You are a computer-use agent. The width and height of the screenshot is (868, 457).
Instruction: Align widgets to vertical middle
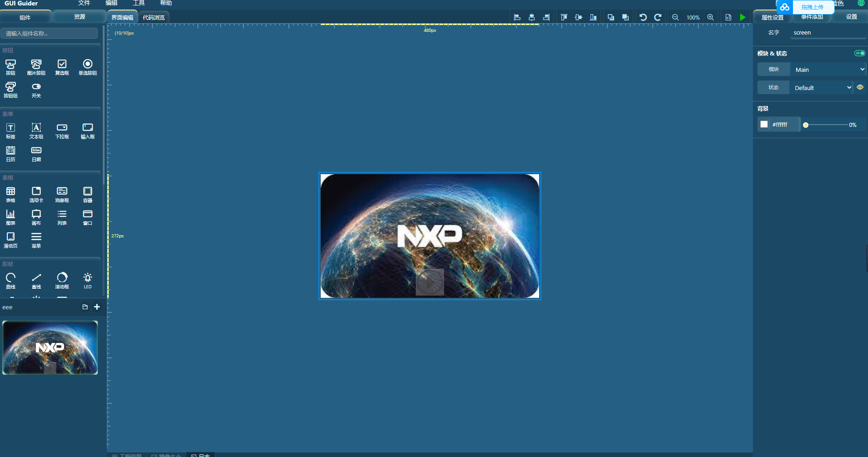(x=579, y=17)
